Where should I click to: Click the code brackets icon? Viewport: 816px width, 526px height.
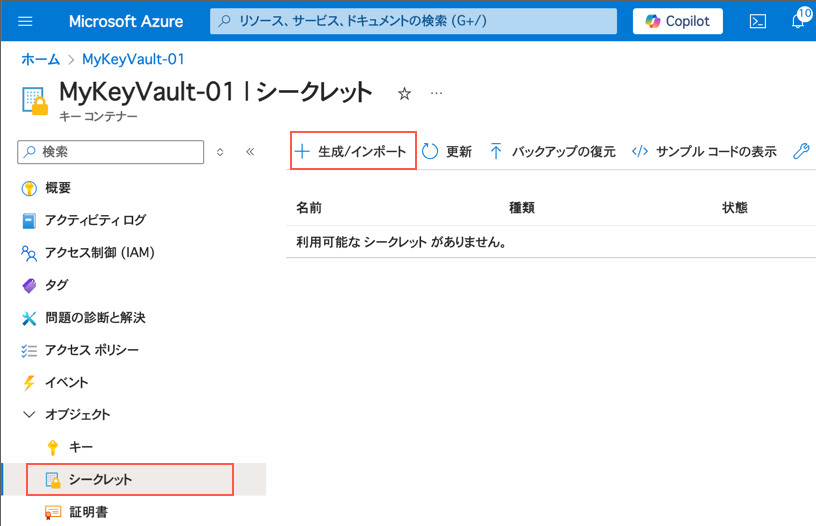[x=640, y=151]
